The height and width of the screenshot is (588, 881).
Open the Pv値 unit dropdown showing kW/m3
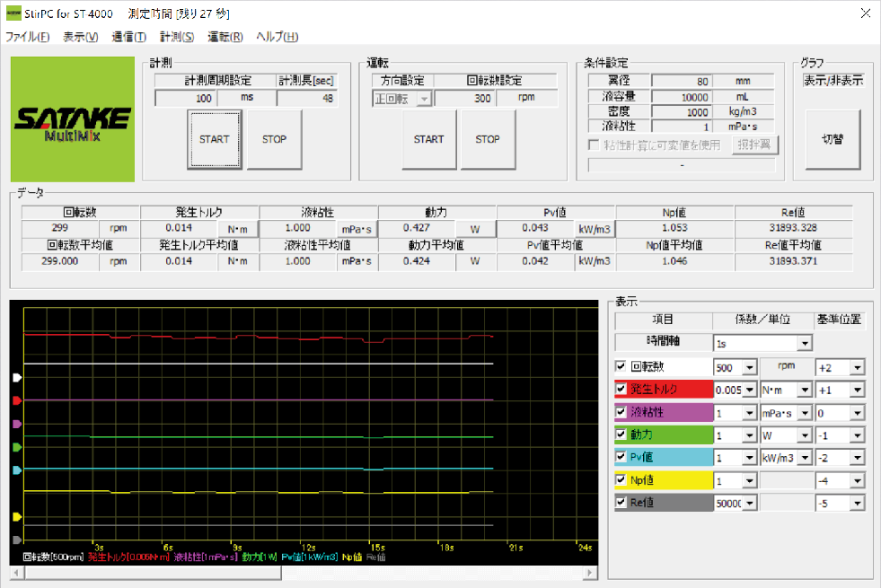click(806, 458)
